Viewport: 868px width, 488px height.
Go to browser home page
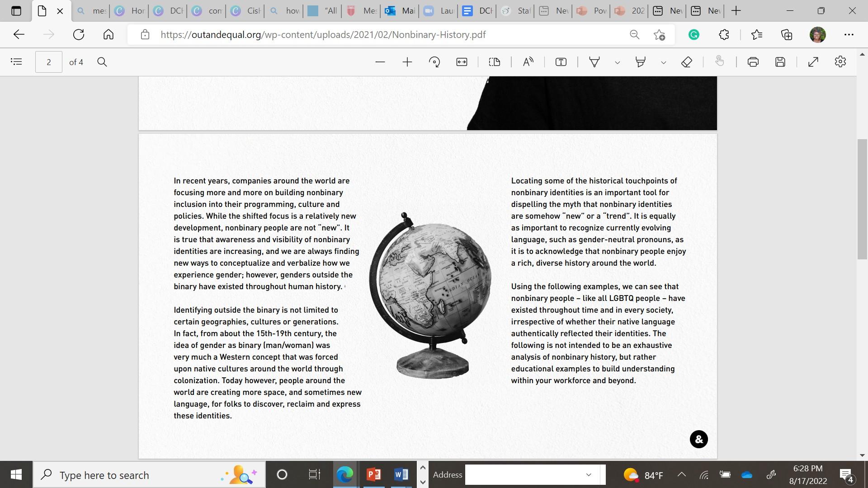click(x=108, y=34)
